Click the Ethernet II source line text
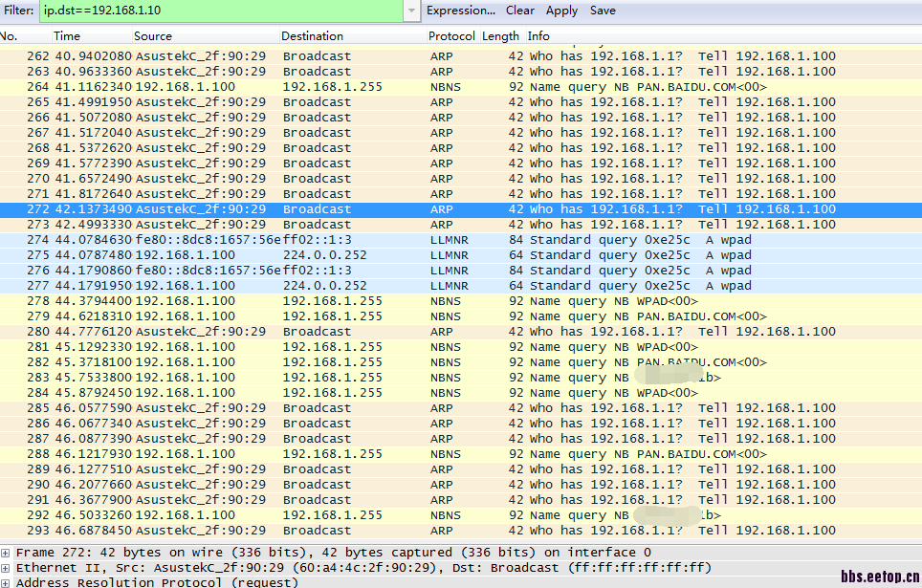This screenshot has height=588, width=922. pyautogui.click(x=363, y=568)
